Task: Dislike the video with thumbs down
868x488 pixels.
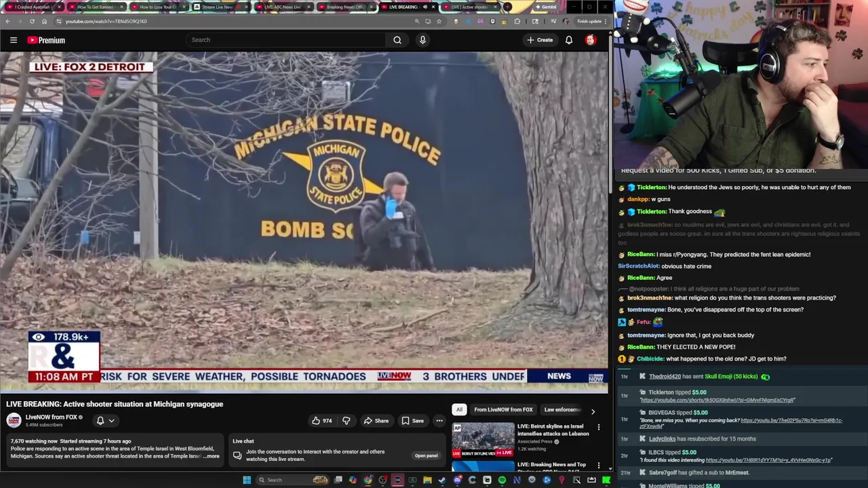Action: 346,421
